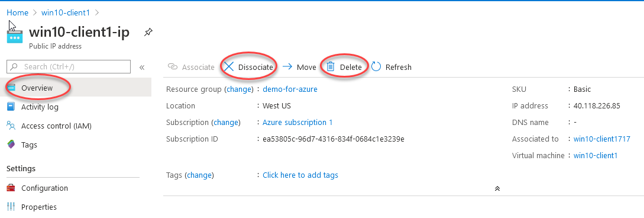Click the Access control people icon
Screen dimensions: 644x218
11,126
